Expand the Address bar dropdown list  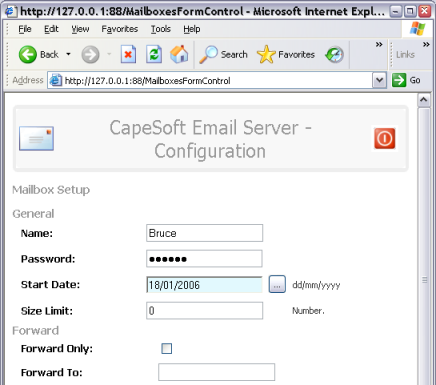pos(379,80)
